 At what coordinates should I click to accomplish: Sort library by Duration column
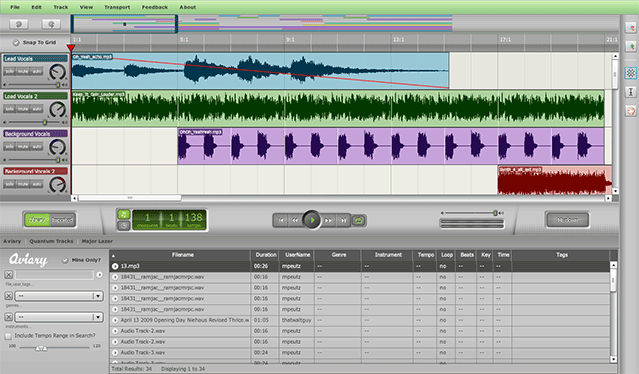[x=266, y=255]
